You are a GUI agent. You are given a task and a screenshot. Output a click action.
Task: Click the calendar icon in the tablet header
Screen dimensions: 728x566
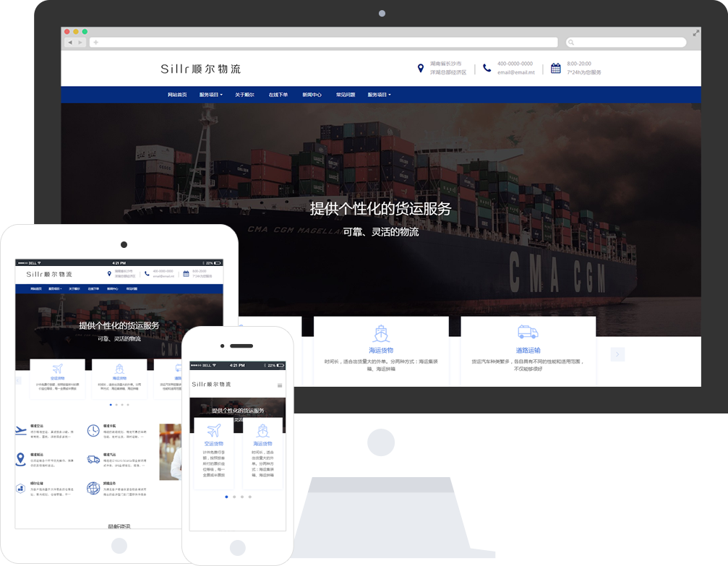[186, 274]
